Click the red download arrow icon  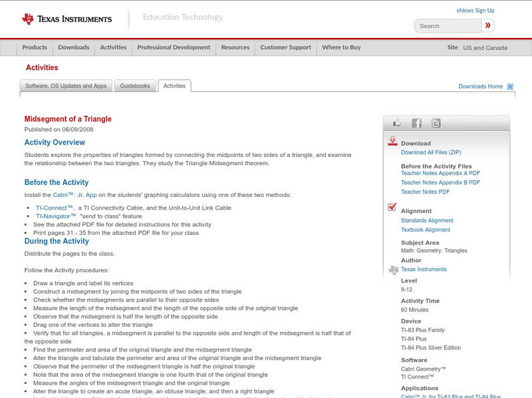click(392, 141)
